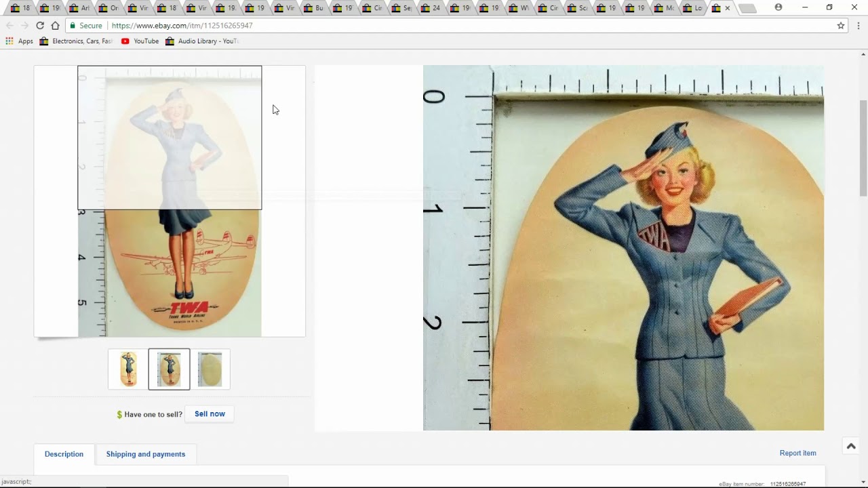
Task: Open a new browser tab
Action: [747, 8]
